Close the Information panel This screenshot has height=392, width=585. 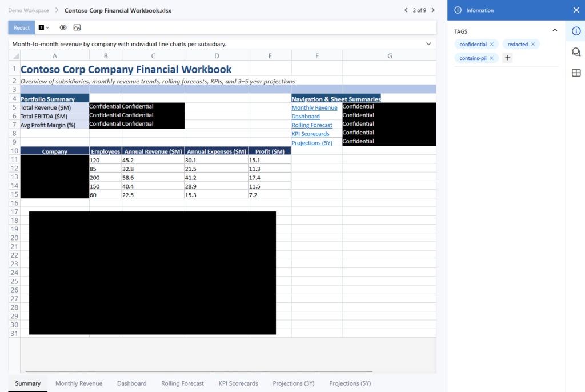(x=576, y=10)
